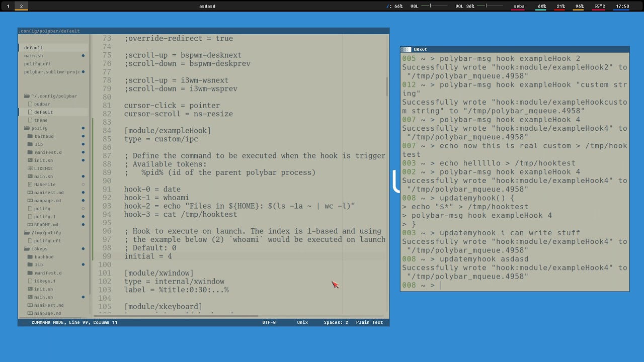Open i3keys.1 file in sidebar

coord(45,281)
